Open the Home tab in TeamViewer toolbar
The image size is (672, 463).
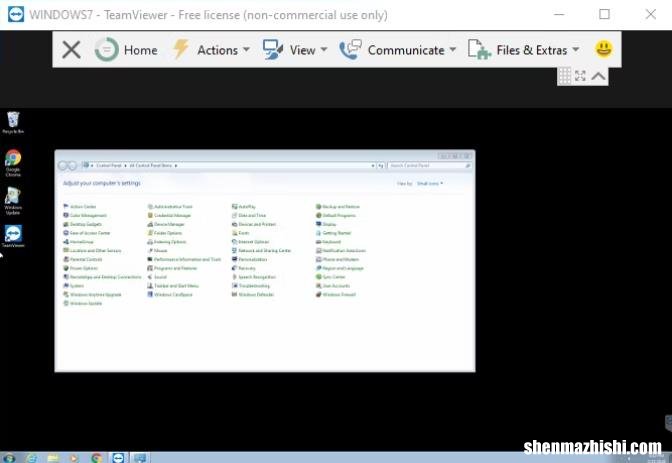(126, 50)
